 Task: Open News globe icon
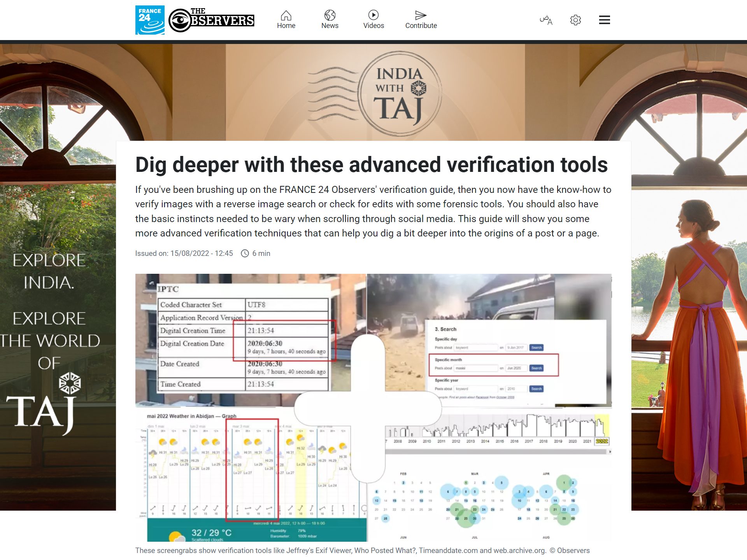330,15
